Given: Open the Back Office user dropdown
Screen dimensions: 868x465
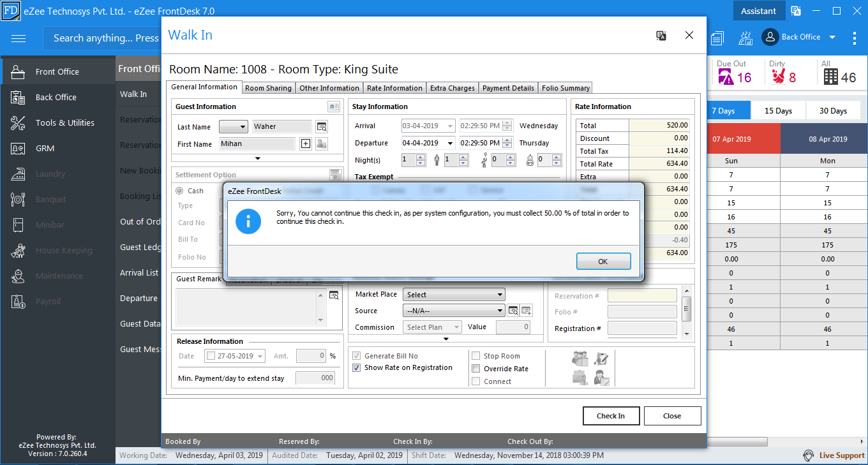Looking at the screenshot, I should [x=832, y=37].
